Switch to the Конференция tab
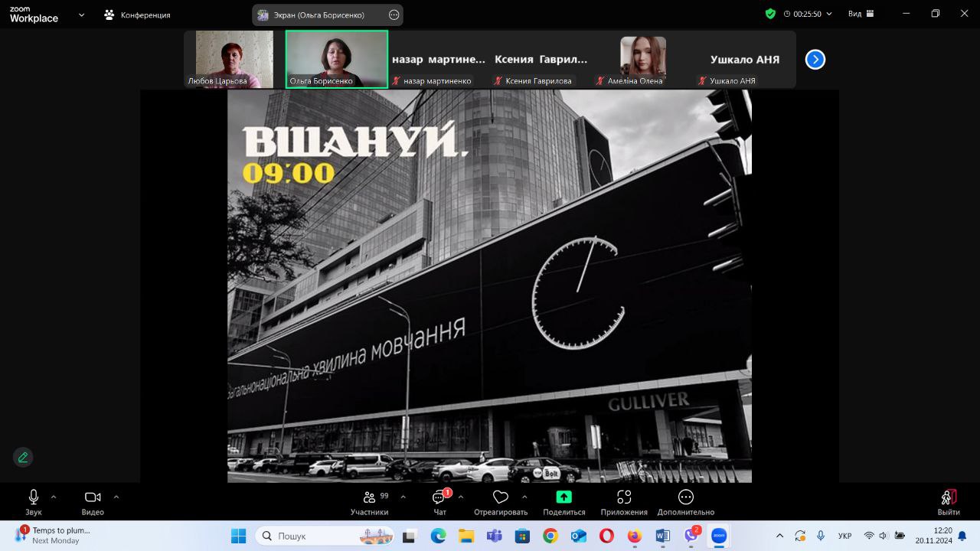The width and height of the screenshot is (980, 551). click(x=138, y=15)
